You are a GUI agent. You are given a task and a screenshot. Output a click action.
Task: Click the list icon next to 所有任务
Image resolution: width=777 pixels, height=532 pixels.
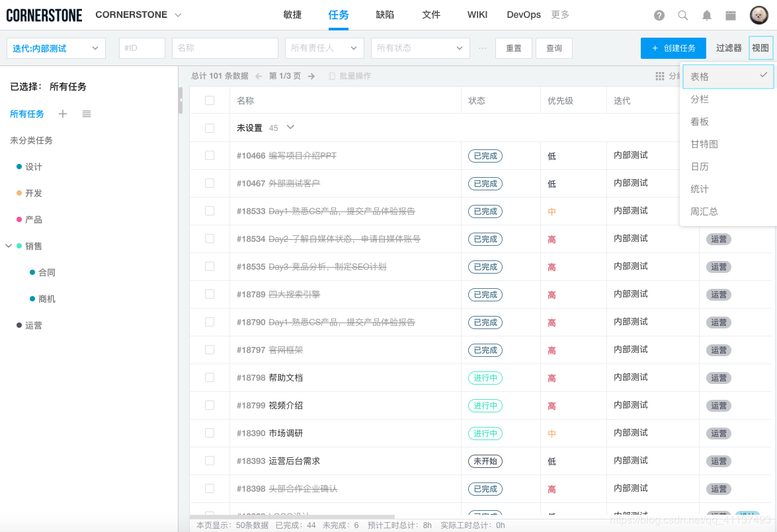click(x=86, y=114)
